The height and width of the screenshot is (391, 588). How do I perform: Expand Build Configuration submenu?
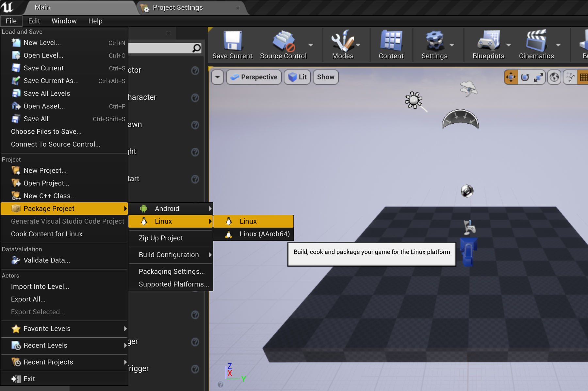171,255
